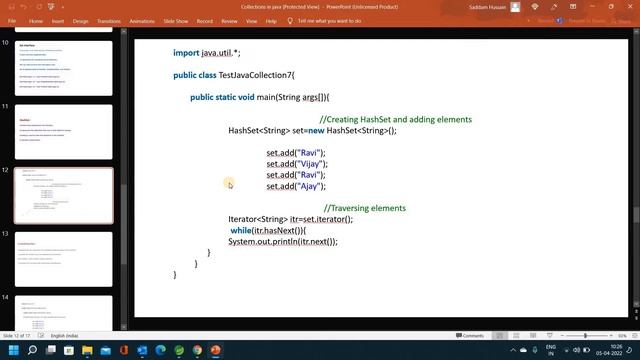Switch to the View ribbon tab
This screenshot has height=360, width=640.
[x=251, y=21]
